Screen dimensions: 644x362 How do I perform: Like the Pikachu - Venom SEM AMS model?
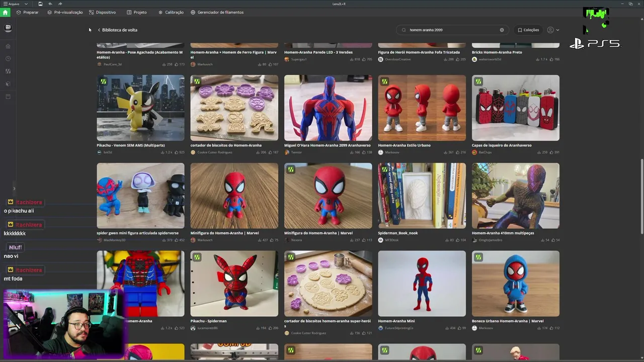click(x=176, y=152)
